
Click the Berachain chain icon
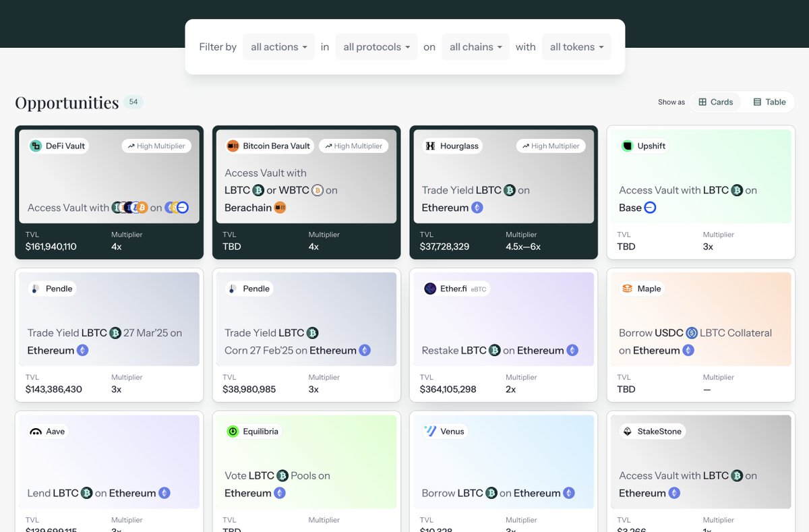pyautogui.click(x=280, y=208)
